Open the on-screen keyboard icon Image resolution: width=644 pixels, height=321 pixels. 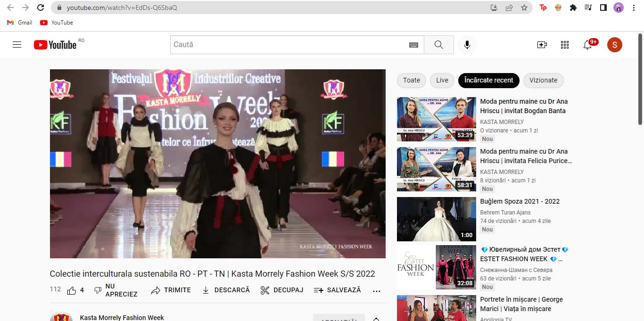[x=413, y=45]
